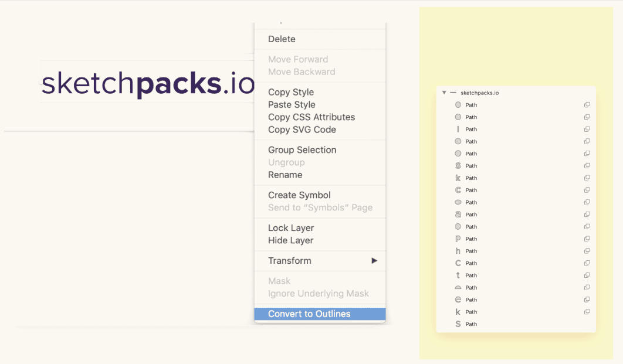This screenshot has width=623, height=364.
Task: Click boolean operation icon on the 'p' Path row
Action: tap(587, 239)
